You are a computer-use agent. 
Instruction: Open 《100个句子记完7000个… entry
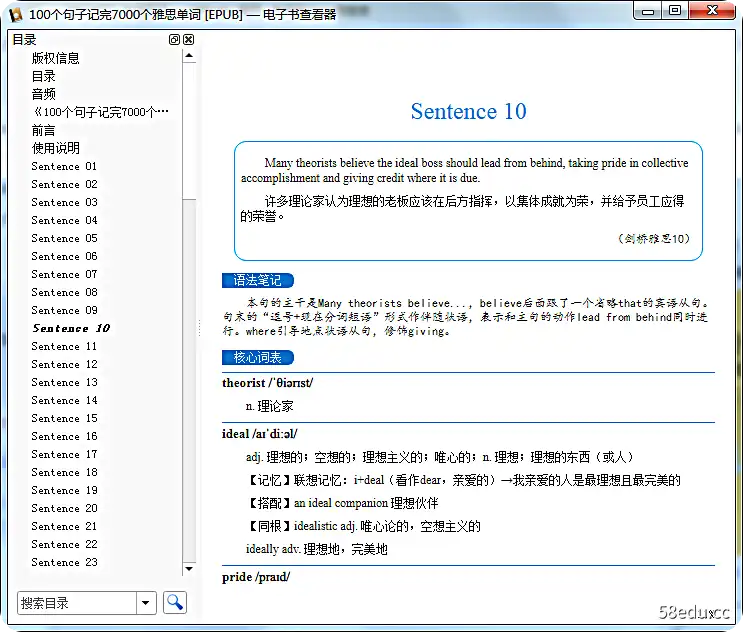point(100,112)
